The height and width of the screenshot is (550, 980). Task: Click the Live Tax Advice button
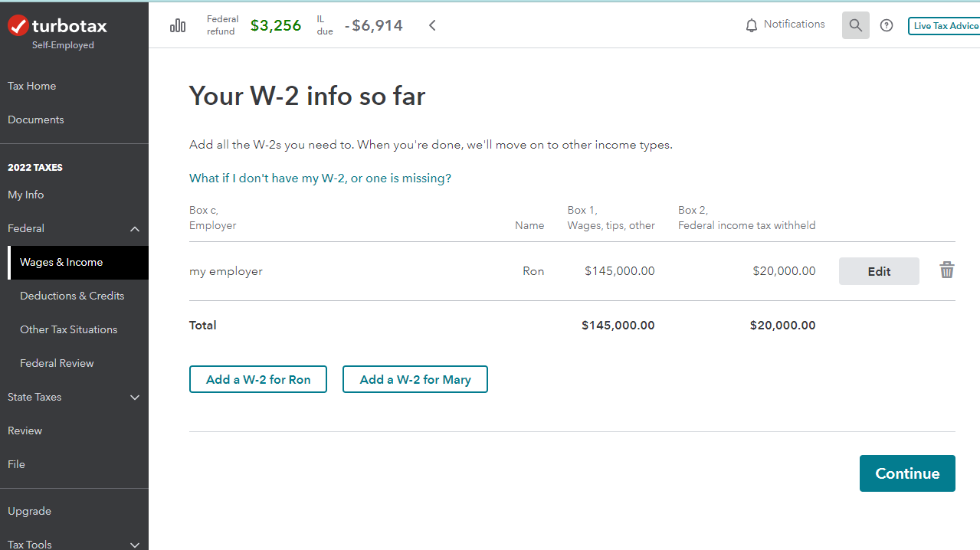point(945,26)
